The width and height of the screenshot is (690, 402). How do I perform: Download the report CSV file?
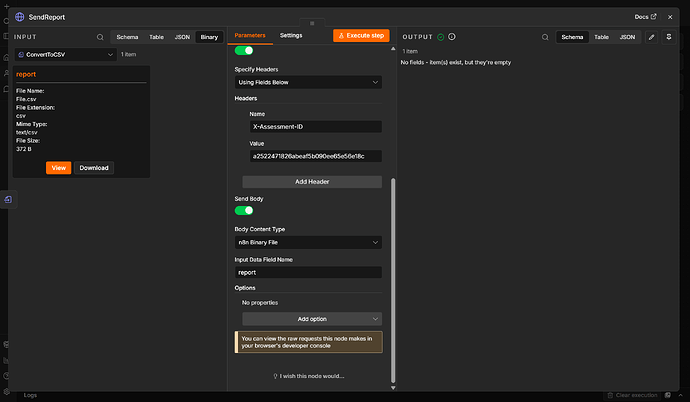point(94,168)
